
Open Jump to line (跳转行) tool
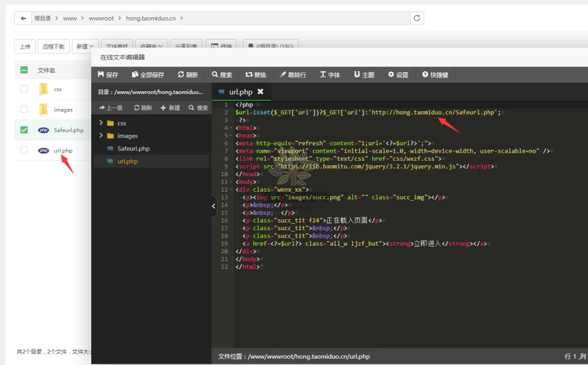[x=293, y=75]
